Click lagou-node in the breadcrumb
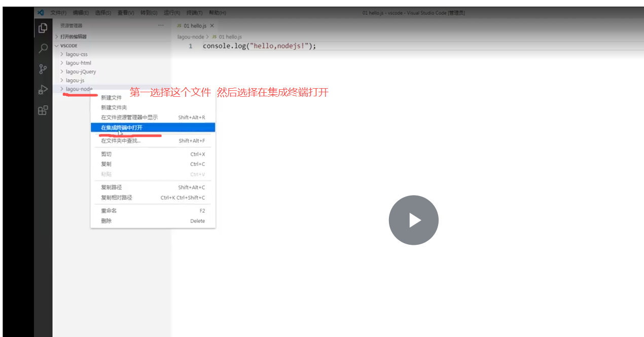Viewport: 644px width, 337px height. pyautogui.click(x=191, y=37)
